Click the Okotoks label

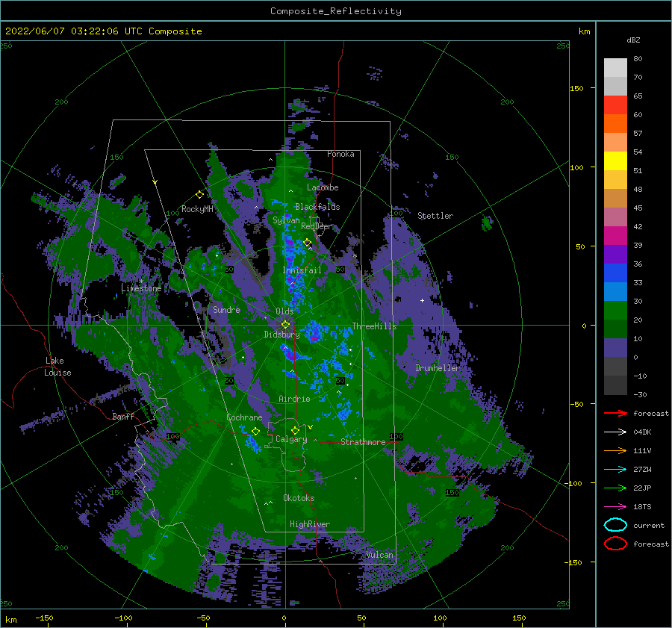point(299,497)
